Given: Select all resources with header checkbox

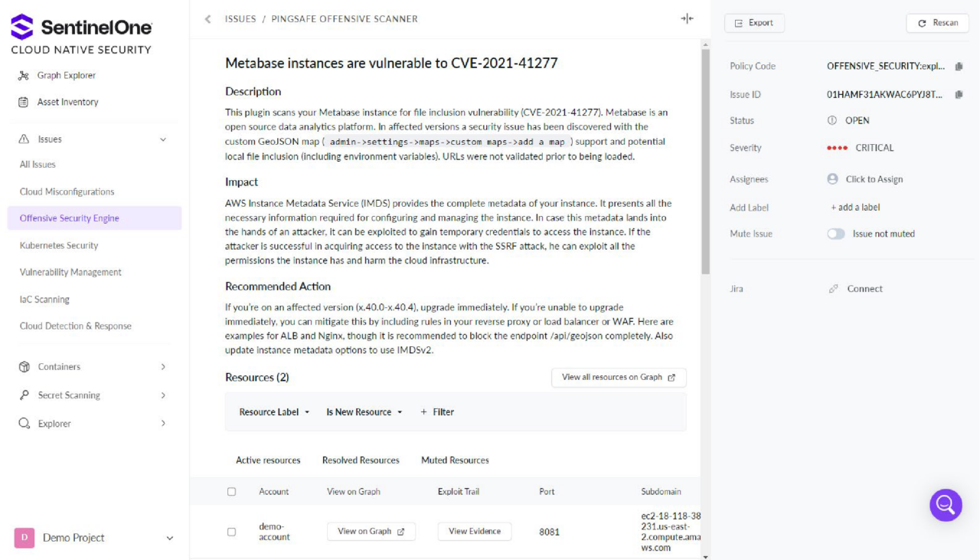Looking at the screenshot, I should (x=231, y=492).
